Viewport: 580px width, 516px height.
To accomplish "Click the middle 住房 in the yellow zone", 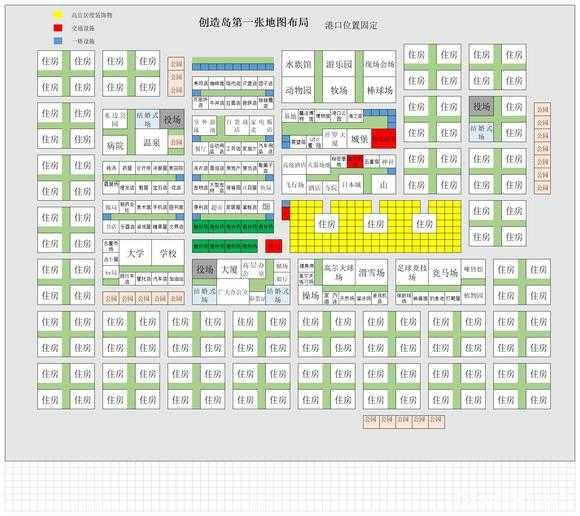I will click(x=376, y=223).
